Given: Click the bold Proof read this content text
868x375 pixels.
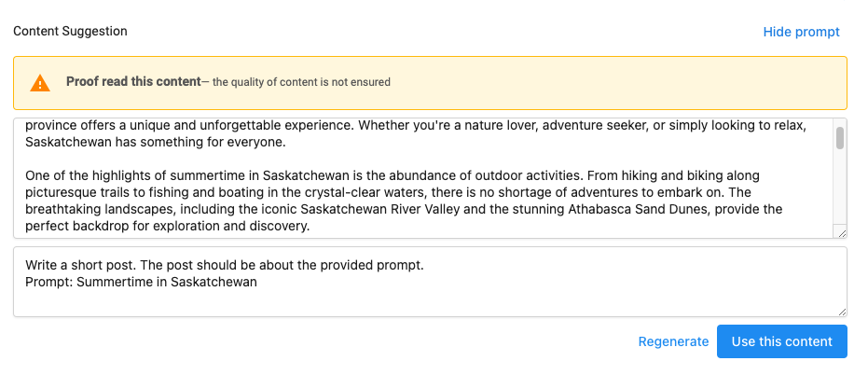Looking at the screenshot, I should [x=132, y=82].
